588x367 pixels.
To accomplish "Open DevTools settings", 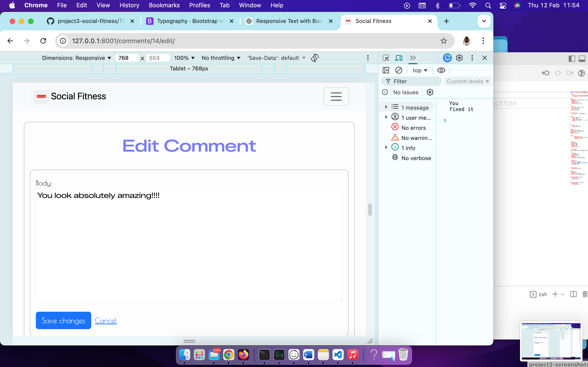I will pyautogui.click(x=459, y=58).
